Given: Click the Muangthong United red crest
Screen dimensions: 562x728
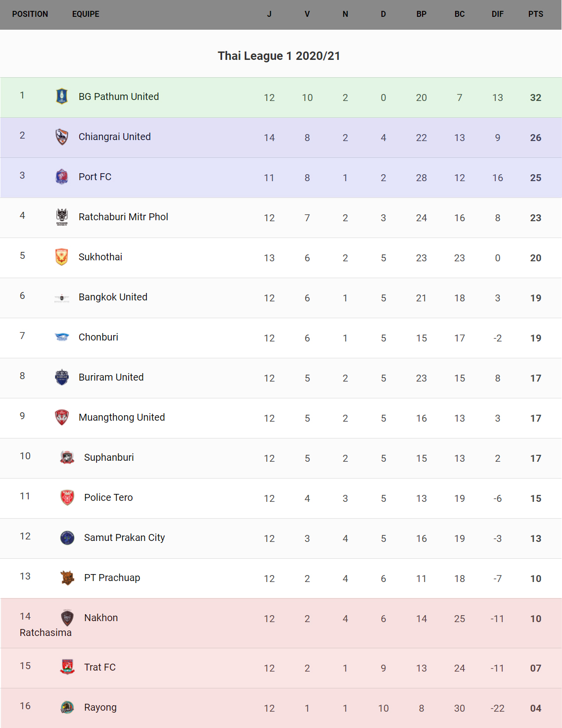Looking at the screenshot, I should point(61,417).
